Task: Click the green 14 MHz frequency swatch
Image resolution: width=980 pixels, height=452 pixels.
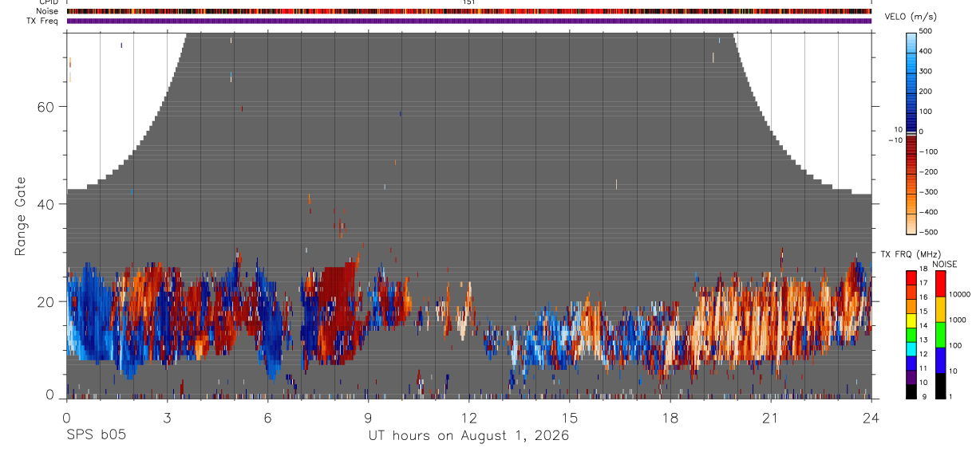Action: [x=911, y=334]
